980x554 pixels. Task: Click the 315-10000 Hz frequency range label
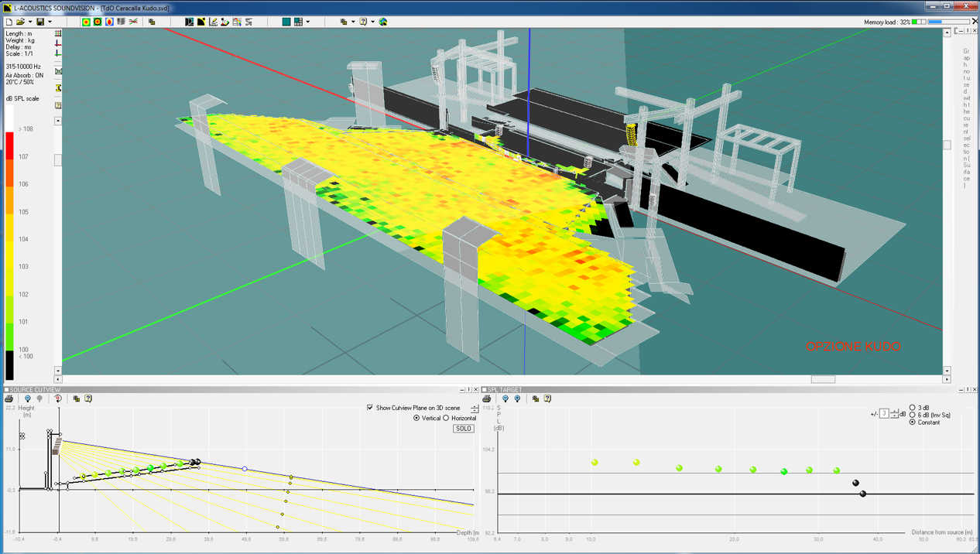point(25,67)
